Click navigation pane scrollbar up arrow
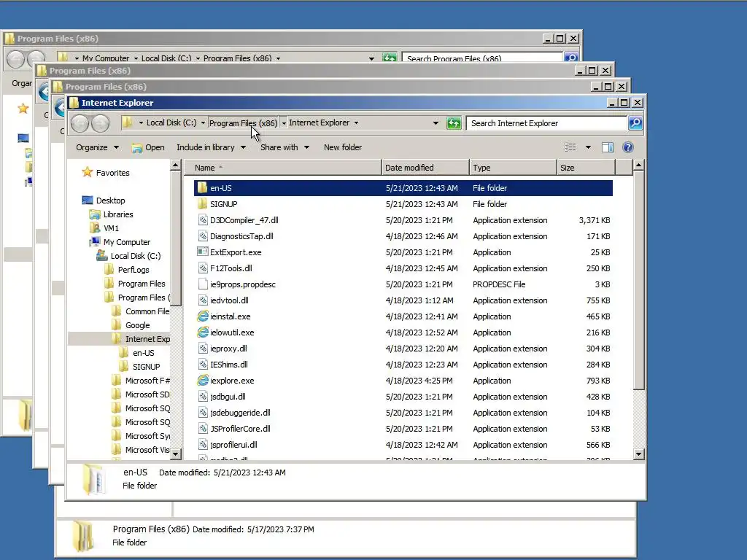 coord(175,166)
